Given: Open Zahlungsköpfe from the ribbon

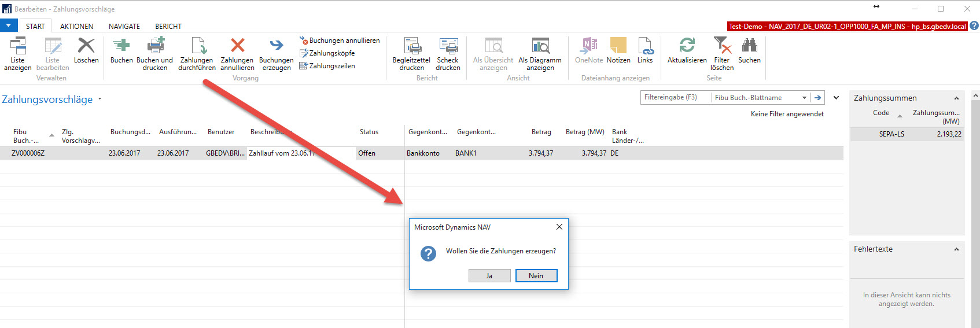Looking at the screenshot, I should (x=327, y=53).
